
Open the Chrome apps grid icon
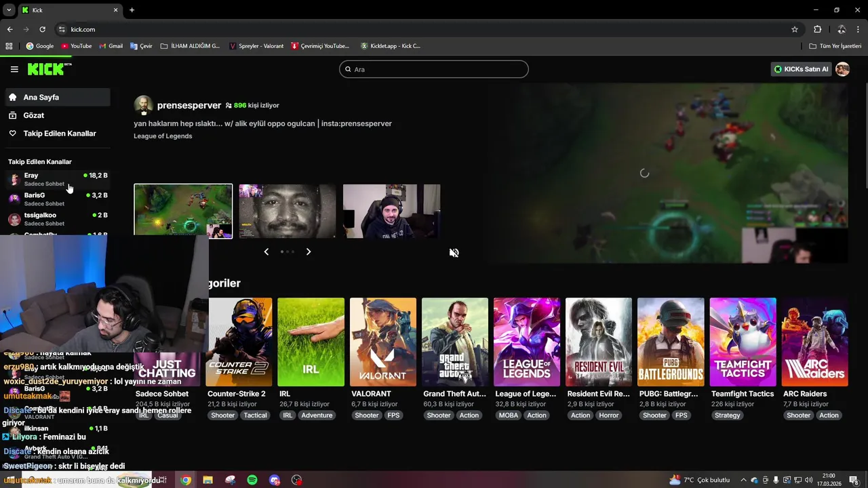[x=9, y=46]
